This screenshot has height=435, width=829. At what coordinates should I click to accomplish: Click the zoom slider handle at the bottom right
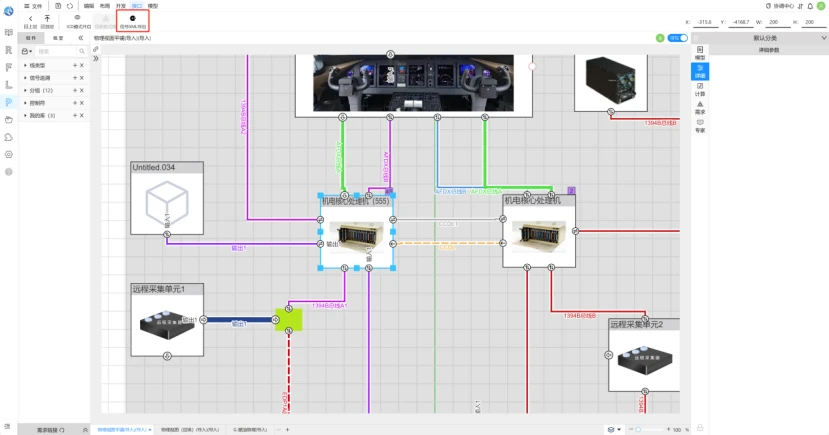(x=638, y=430)
